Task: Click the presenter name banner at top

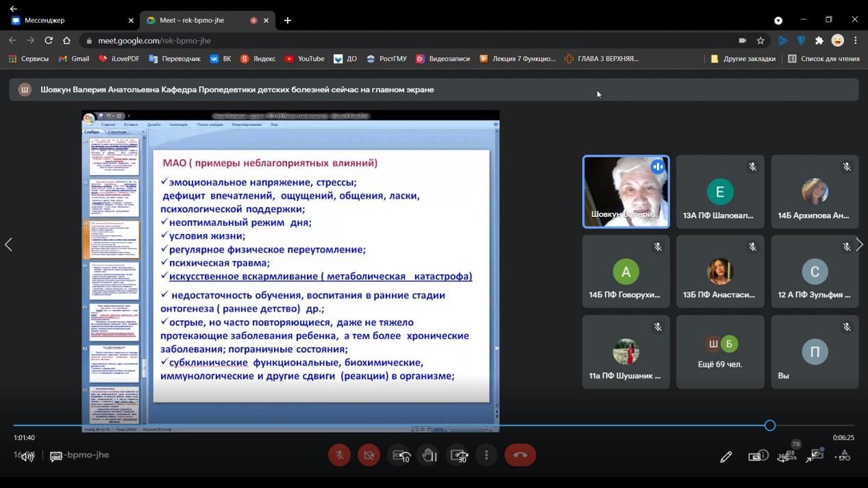Action: coord(434,90)
